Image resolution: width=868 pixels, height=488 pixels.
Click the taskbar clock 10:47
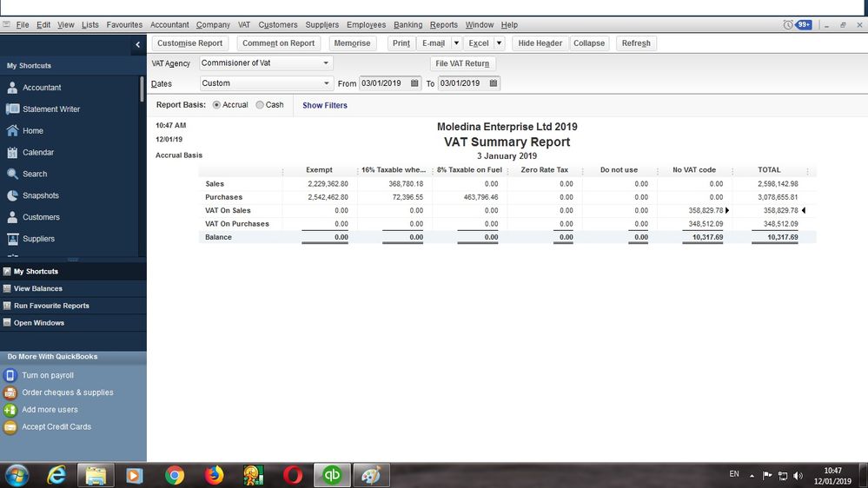(832, 471)
